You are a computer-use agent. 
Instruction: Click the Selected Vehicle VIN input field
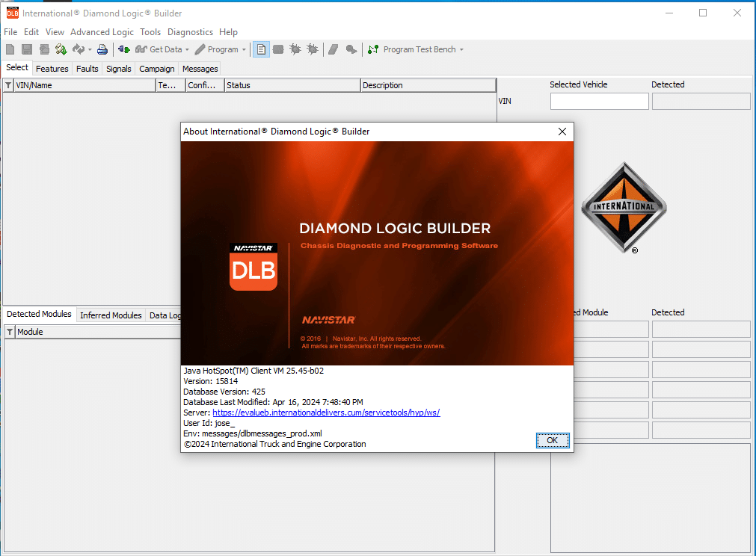599,102
